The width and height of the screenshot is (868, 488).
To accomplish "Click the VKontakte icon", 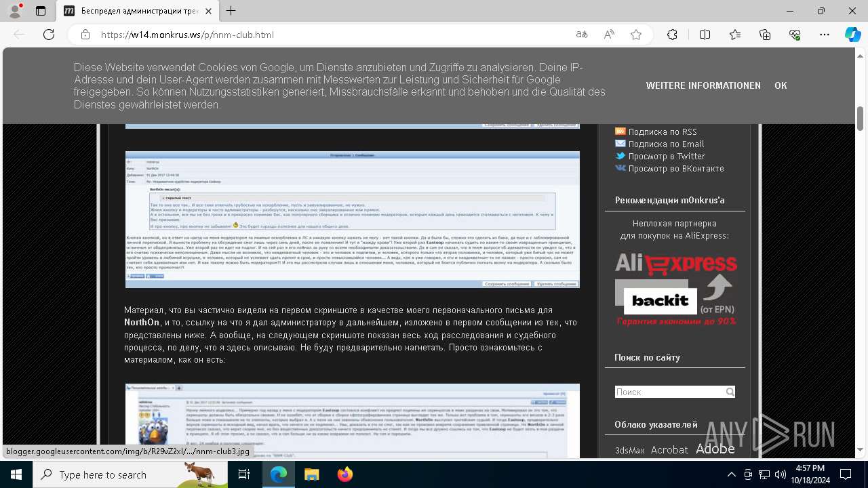I will point(620,168).
